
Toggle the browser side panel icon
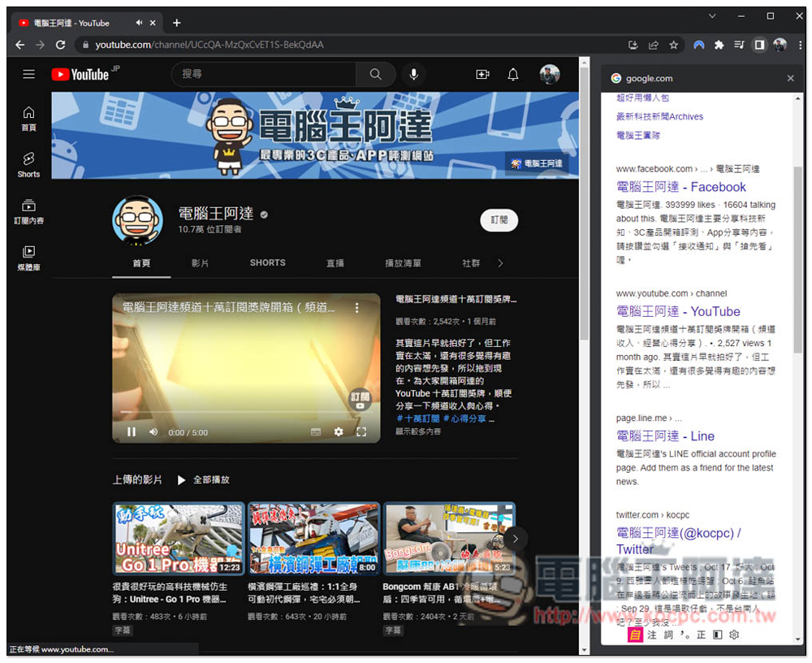[x=759, y=45]
